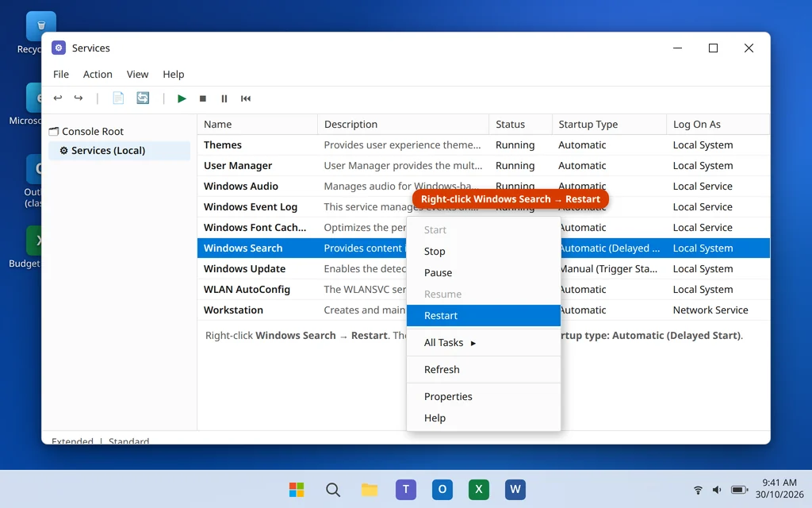This screenshot has height=508, width=812.
Task: Pause the service with toolbar pause icon
Action: point(224,98)
